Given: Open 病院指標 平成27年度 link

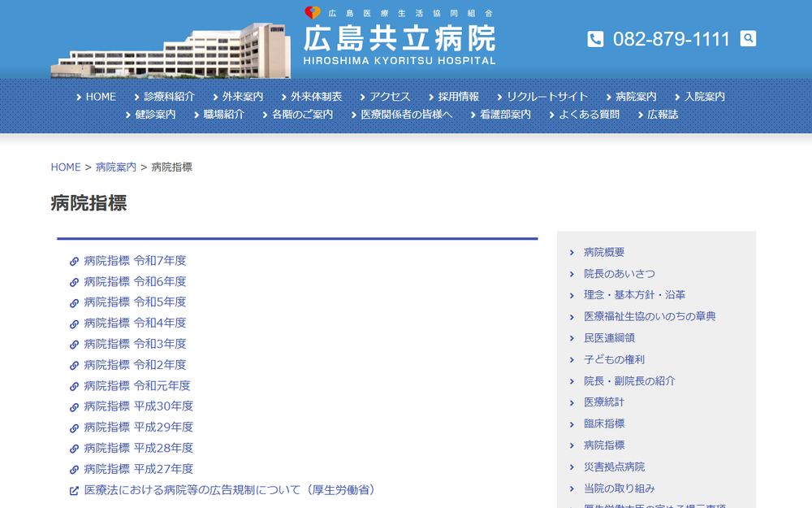Looking at the screenshot, I should [139, 469].
